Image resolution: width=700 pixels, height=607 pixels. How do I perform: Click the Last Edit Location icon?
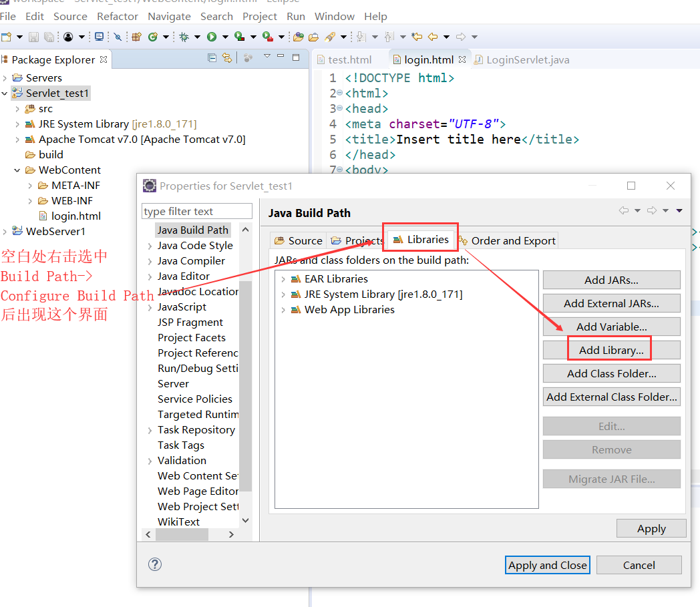pyautogui.click(x=417, y=37)
